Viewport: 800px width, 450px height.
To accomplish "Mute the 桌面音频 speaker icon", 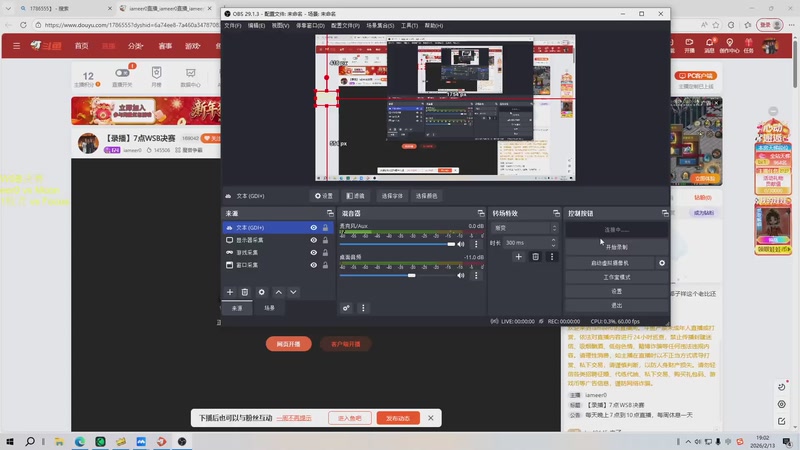I will (461, 276).
